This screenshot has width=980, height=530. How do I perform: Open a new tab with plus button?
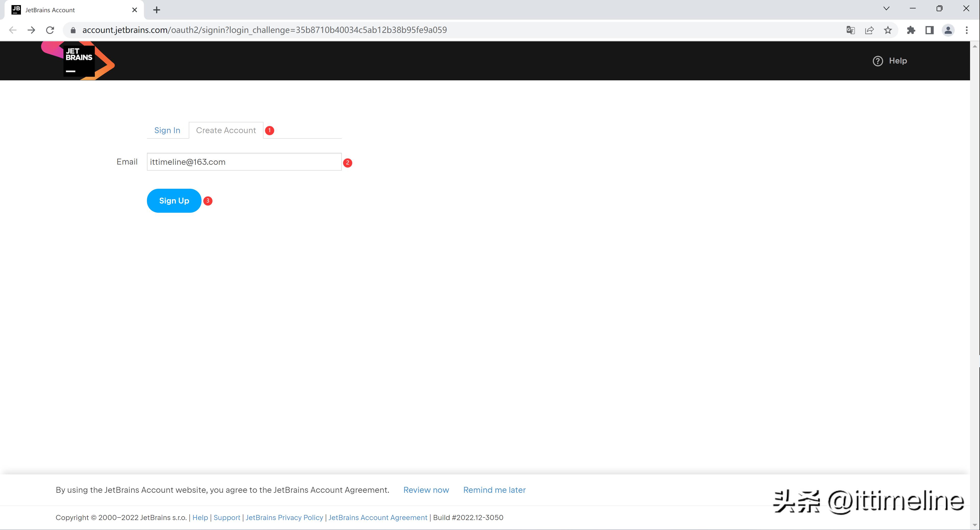tap(156, 10)
